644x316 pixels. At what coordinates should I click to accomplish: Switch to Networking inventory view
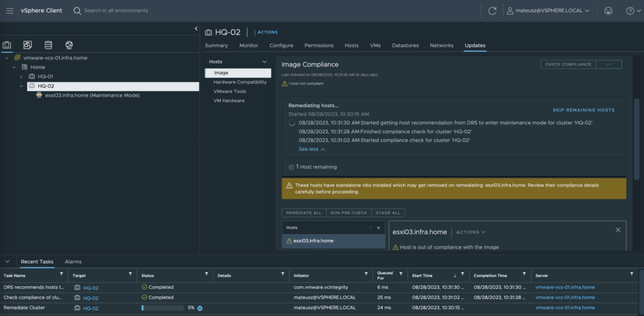(69, 45)
